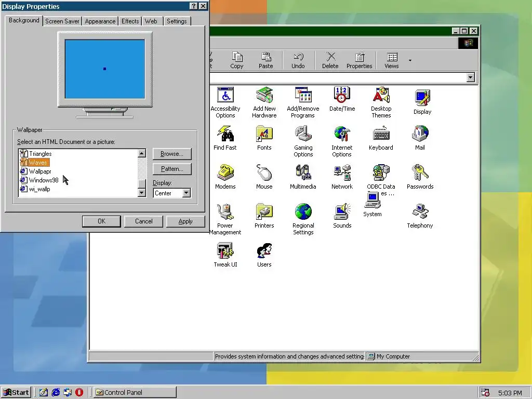
Task: Open the Telephony icon
Action: click(420, 216)
